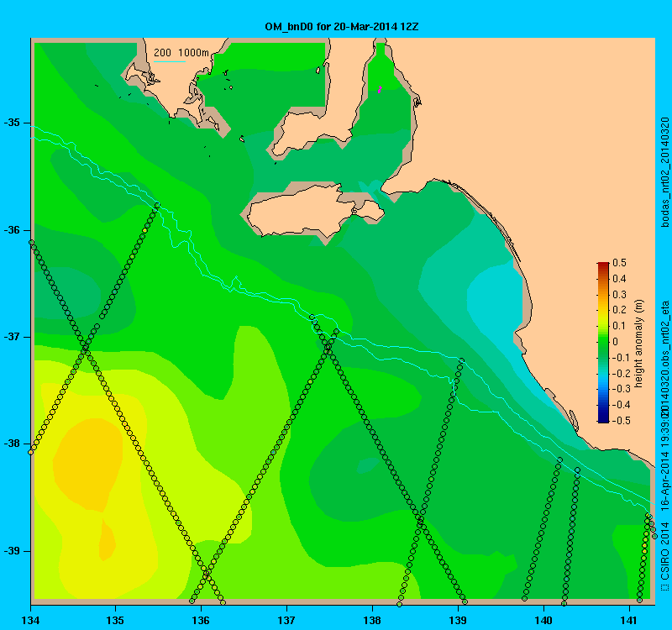Click the '-0.5' color bar label
The height and width of the screenshot is (630, 672).
pyautogui.click(x=620, y=421)
